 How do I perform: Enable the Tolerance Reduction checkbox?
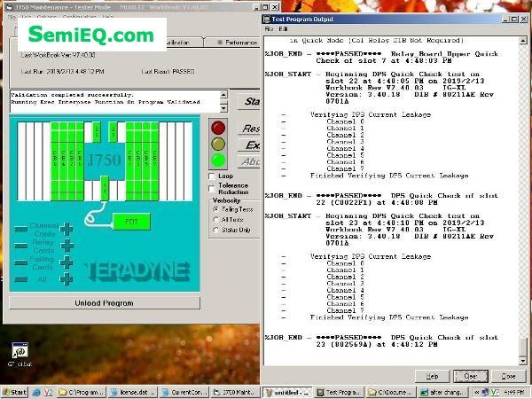click(x=212, y=189)
